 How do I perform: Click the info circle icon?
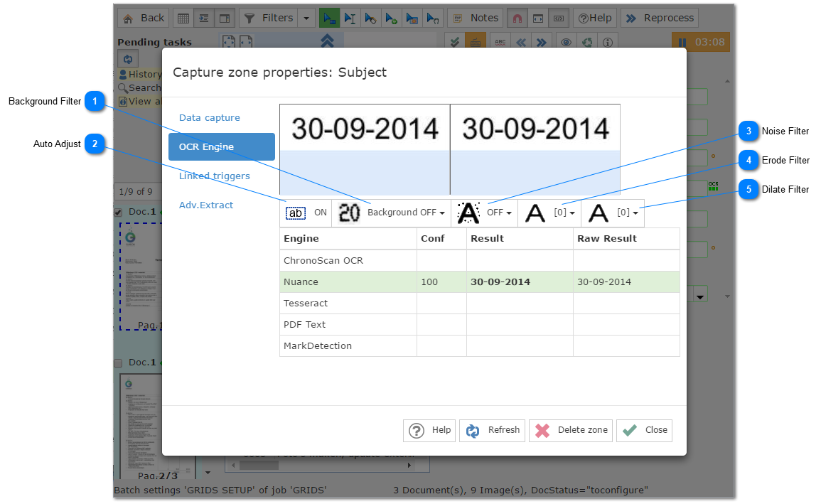pos(607,42)
